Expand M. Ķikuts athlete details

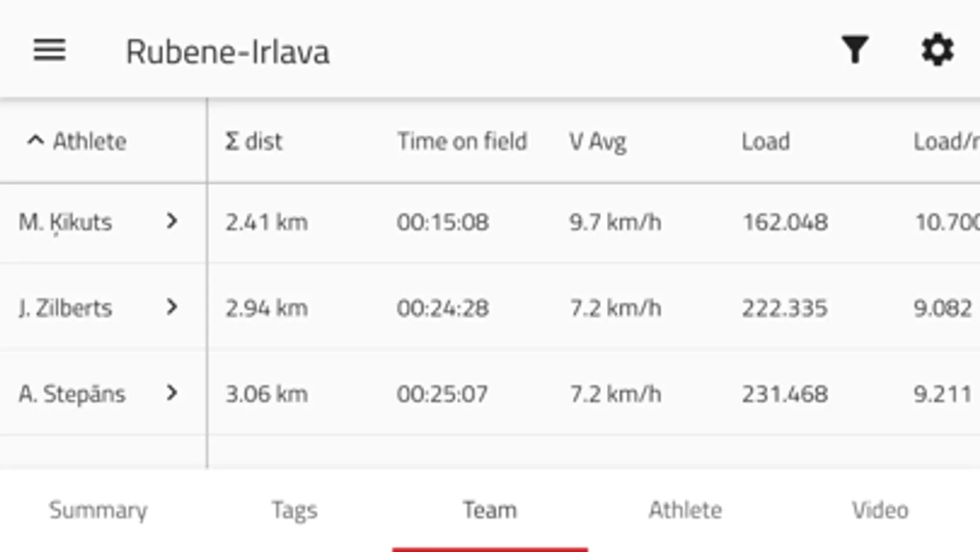pyautogui.click(x=172, y=221)
